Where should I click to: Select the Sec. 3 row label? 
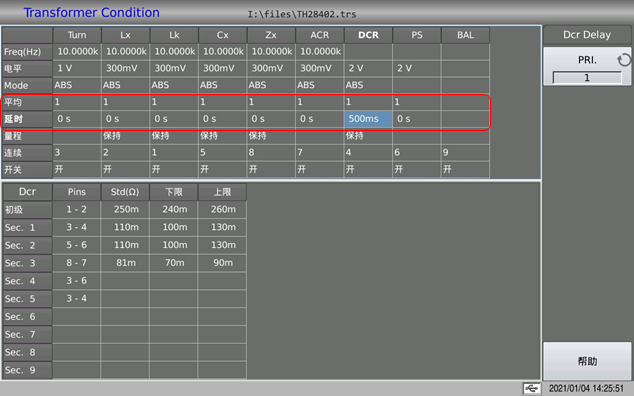click(x=27, y=263)
